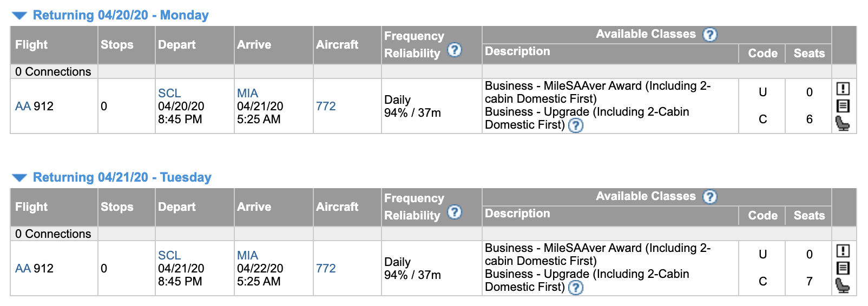Open help icon beside Monday's Business Upgrade description
868x306 pixels.
pyautogui.click(x=576, y=125)
